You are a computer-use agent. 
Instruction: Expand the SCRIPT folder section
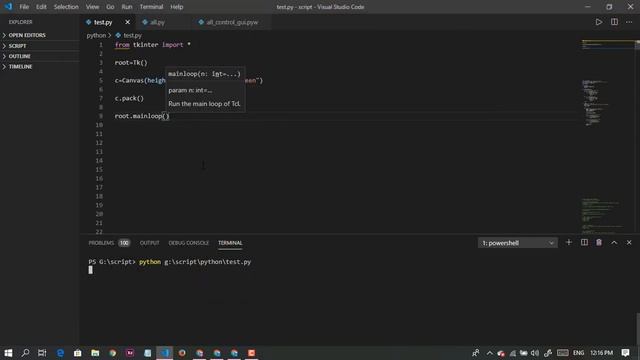(40, 46)
